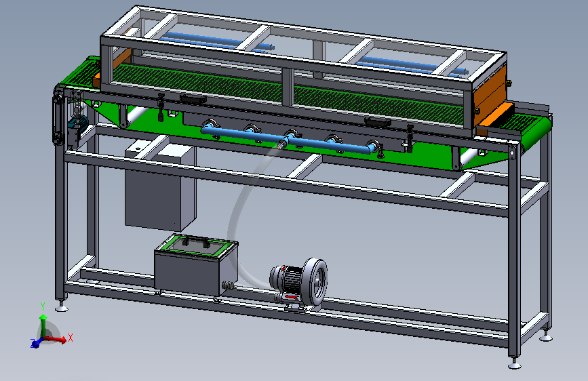Select the front-right leveling foot of the frame
Image resolution: width=588 pixels, height=381 pixels.
coord(514,363)
